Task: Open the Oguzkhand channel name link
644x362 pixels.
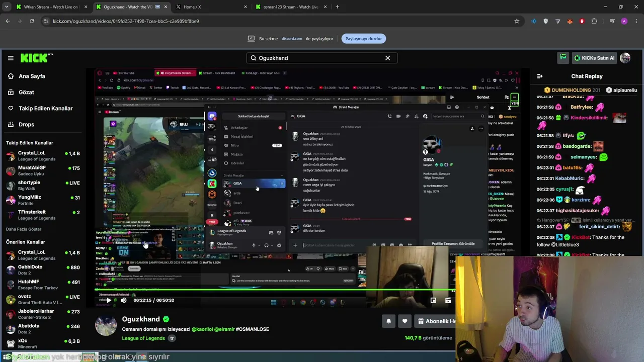Action: coord(141,319)
